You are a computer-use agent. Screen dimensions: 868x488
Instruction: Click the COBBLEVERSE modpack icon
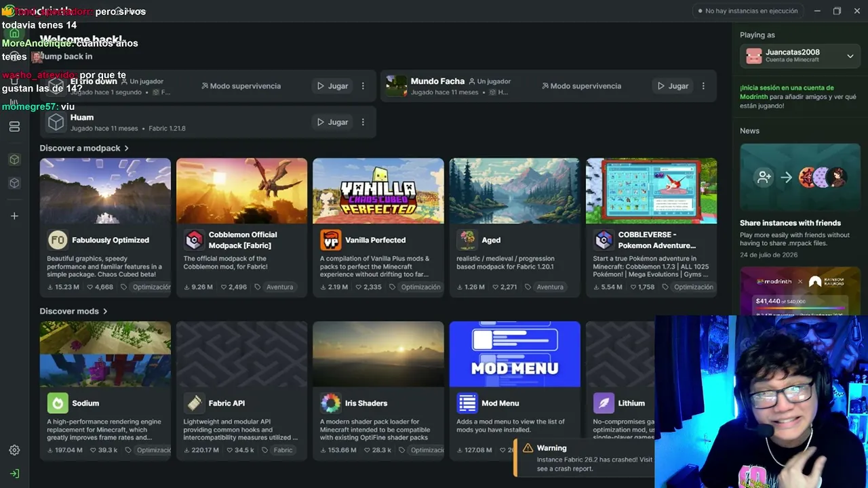click(x=604, y=240)
